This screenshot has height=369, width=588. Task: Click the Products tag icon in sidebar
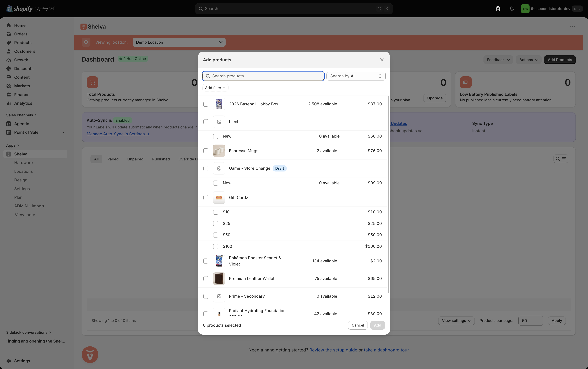pos(9,42)
